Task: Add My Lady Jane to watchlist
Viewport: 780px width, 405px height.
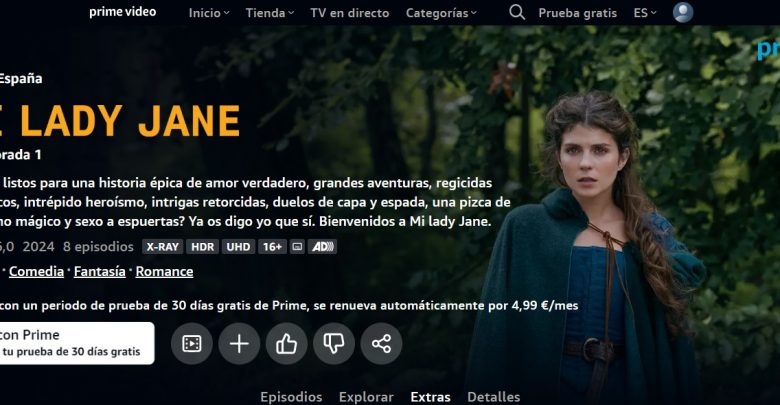Action: 239,343
